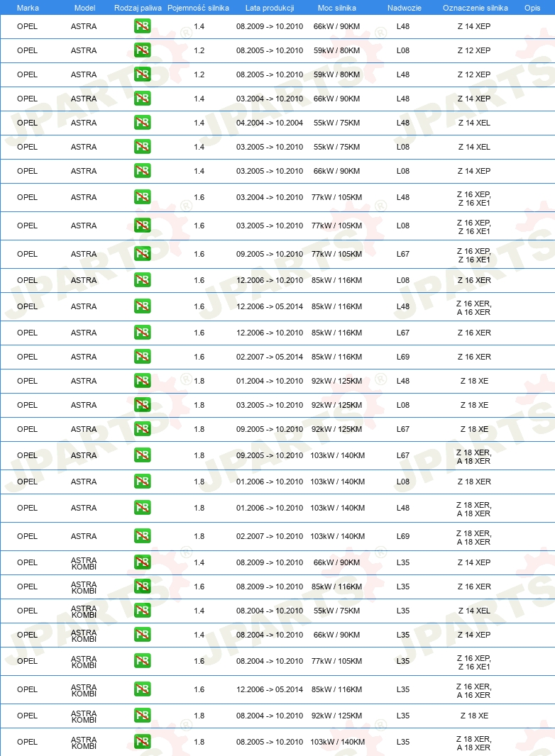Image resolution: width=555 pixels, height=756 pixels.
Task: Click the Z 16 XER code in the ASTRA KOMBI 08.2009 row
Action: point(474,587)
